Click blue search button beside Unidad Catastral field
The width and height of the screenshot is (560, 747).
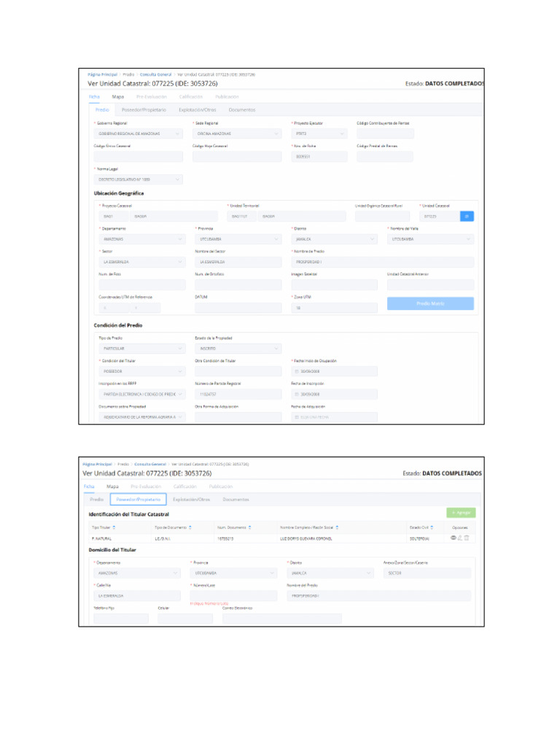[467, 216]
